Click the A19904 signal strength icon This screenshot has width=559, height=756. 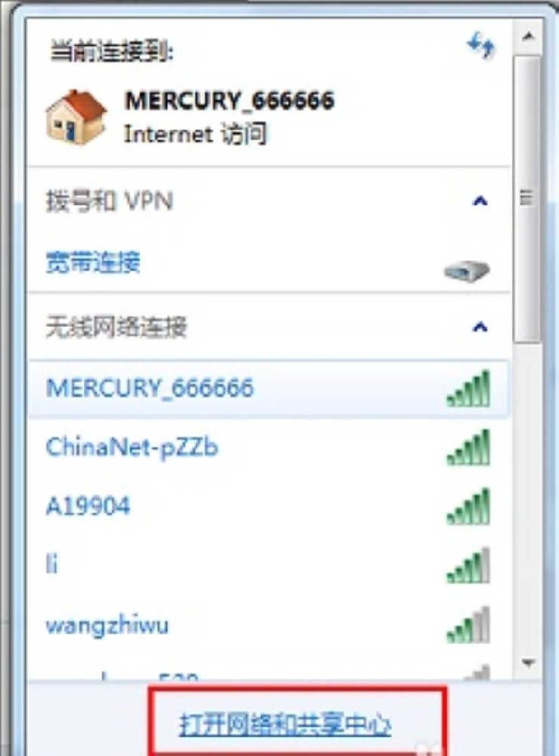(x=468, y=507)
